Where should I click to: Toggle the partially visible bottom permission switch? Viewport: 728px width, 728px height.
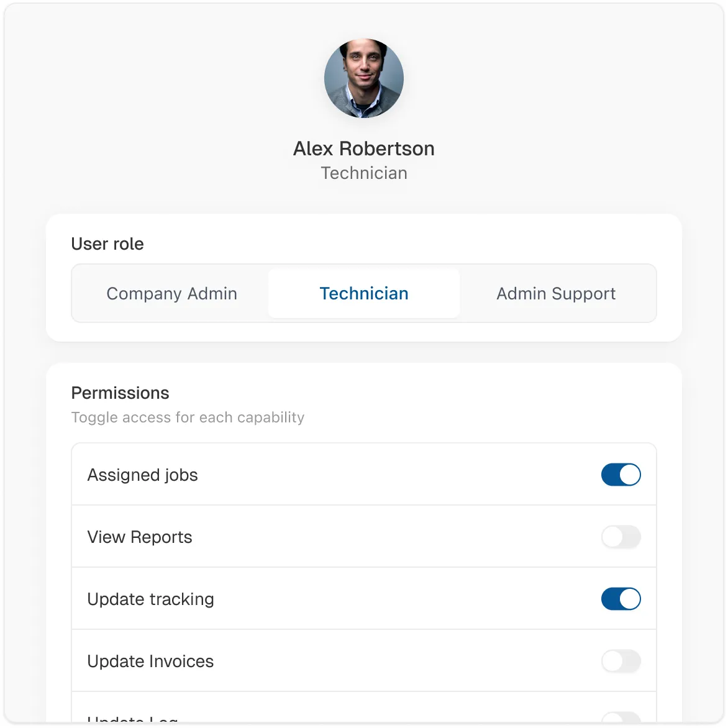pyautogui.click(x=621, y=719)
